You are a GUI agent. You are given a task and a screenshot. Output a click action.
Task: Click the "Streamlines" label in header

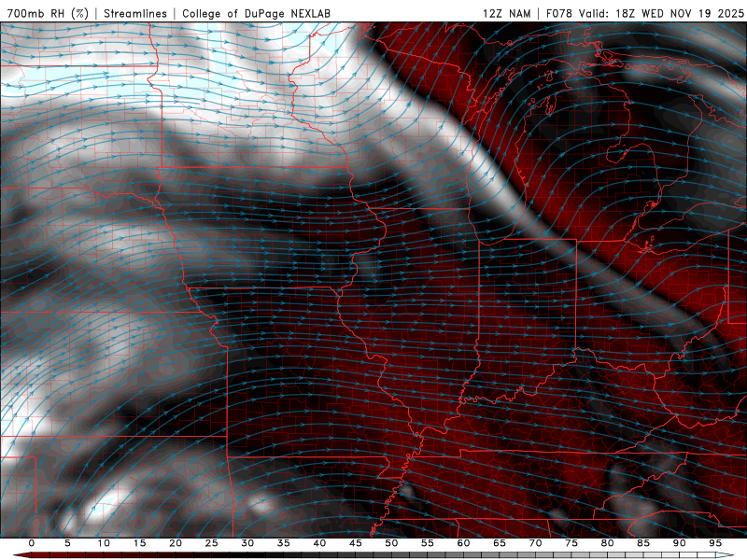[x=135, y=13]
